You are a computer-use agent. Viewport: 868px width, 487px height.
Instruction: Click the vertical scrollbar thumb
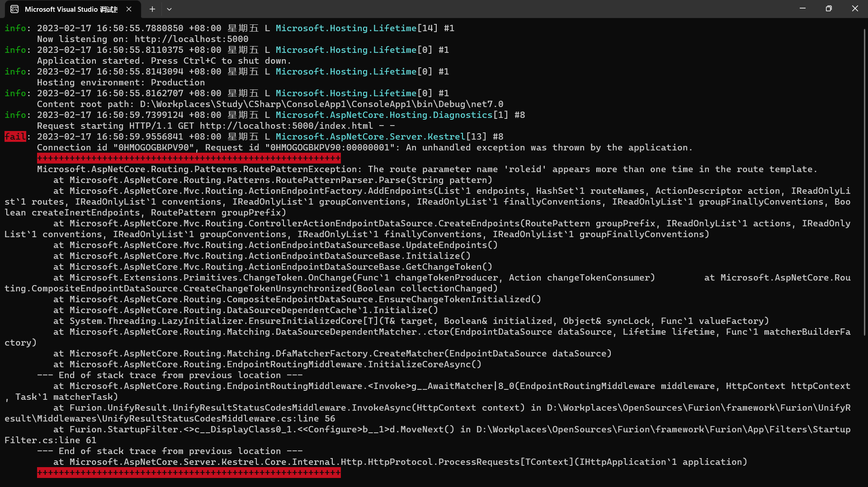[x=865, y=182]
